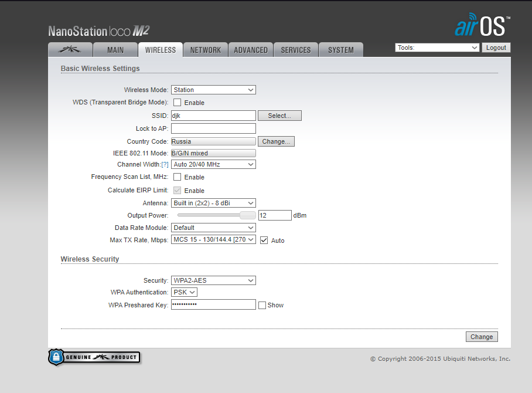The width and height of the screenshot is (532, 393).
Task: Go to the ADVANCED tab
Action: [x=251, y=50]
